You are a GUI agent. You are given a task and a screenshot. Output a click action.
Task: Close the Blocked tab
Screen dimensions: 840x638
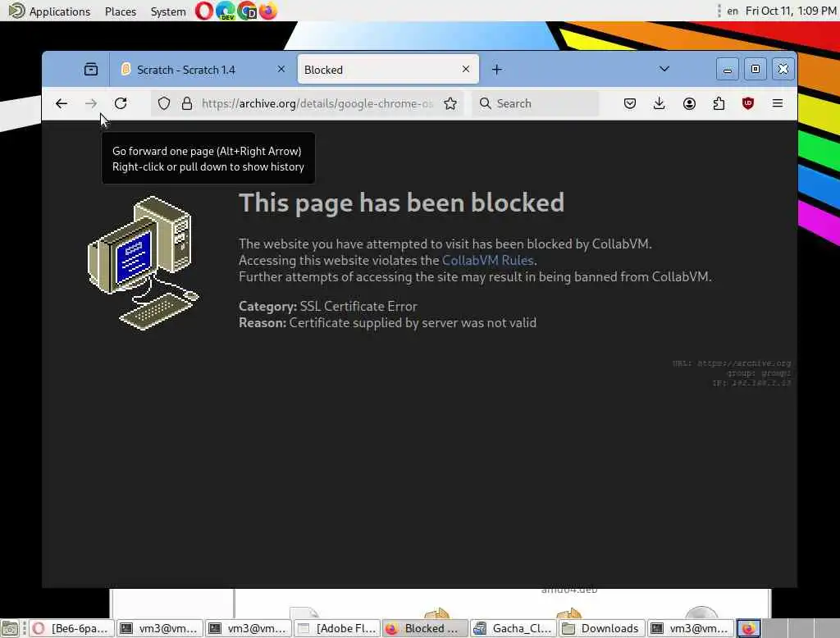click(466, 69)
